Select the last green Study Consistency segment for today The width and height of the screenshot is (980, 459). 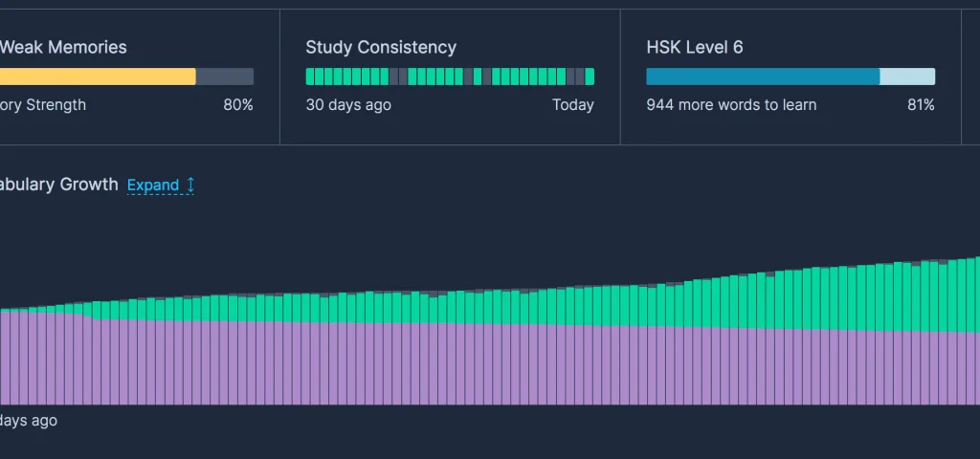tap(590, 76)
